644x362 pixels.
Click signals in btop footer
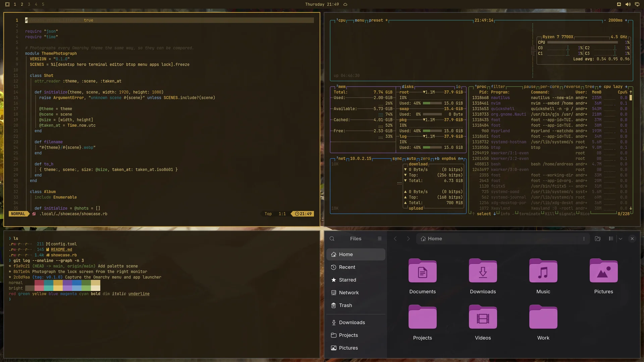tap(567, 214)
